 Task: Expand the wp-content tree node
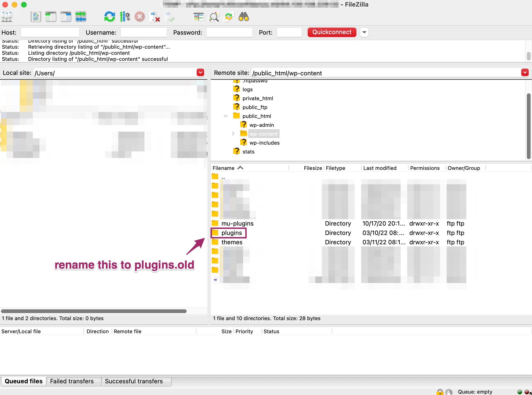pos(233,134)
